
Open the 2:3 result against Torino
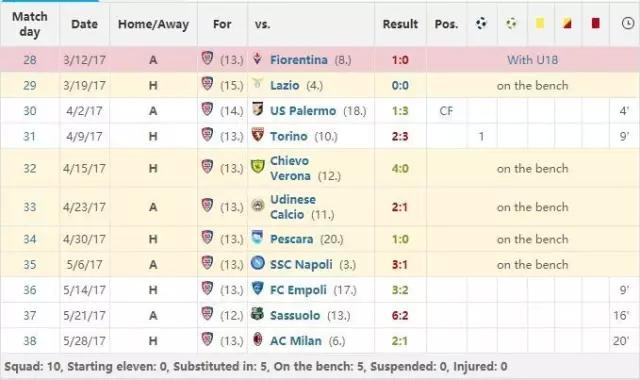[x=400, y=136]
